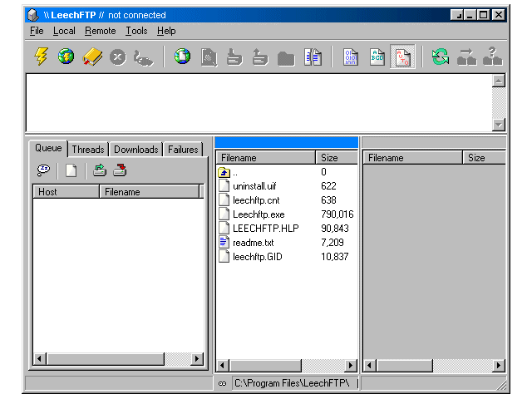
Task: Switch to the Failures tab
Action: [182, 150]
